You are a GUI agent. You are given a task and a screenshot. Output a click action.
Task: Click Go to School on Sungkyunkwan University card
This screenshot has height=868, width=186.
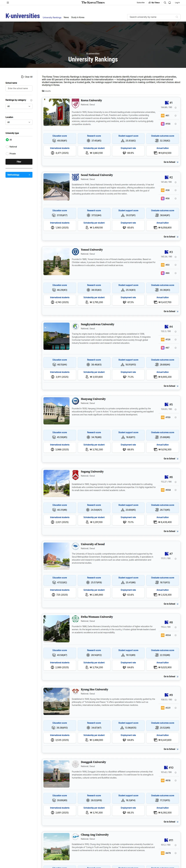(x=171, y=386)
